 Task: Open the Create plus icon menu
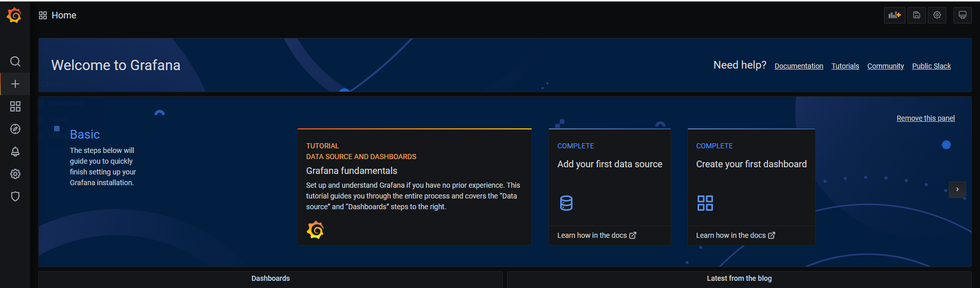click(15, 84)
